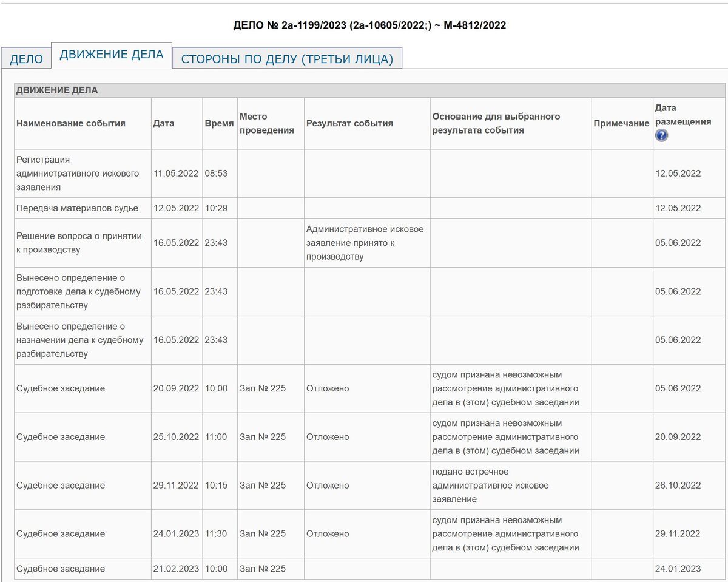Image resolution: width=728 pixels, height=582 pixels.
Task: Click the Время column header
Action: coord(218,123)
